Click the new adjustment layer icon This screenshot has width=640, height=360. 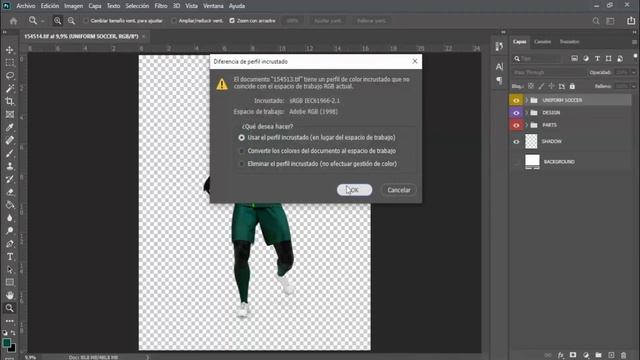pos(586,356)
